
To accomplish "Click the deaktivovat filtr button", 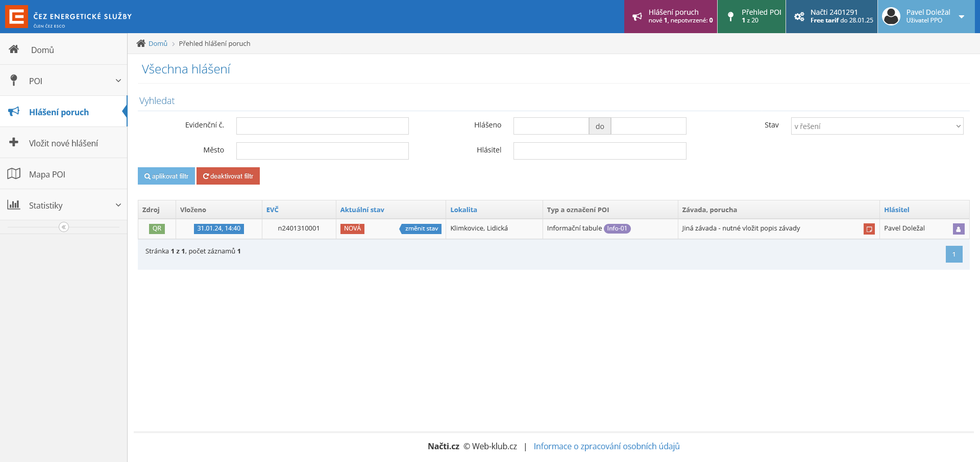I will [x=228, y=176].
